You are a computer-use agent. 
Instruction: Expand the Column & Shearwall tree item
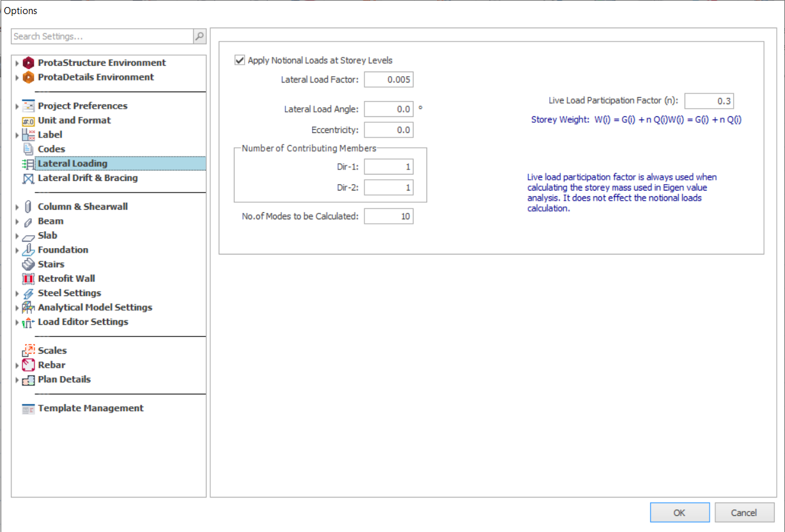pyautogui.click(x=17, y=207)
